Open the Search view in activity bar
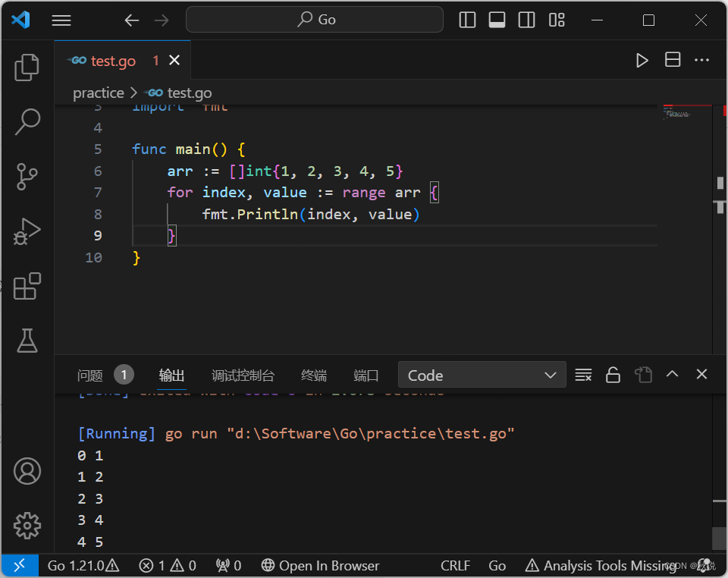Viewport: 728px width, 578px height. click(27, 121)
